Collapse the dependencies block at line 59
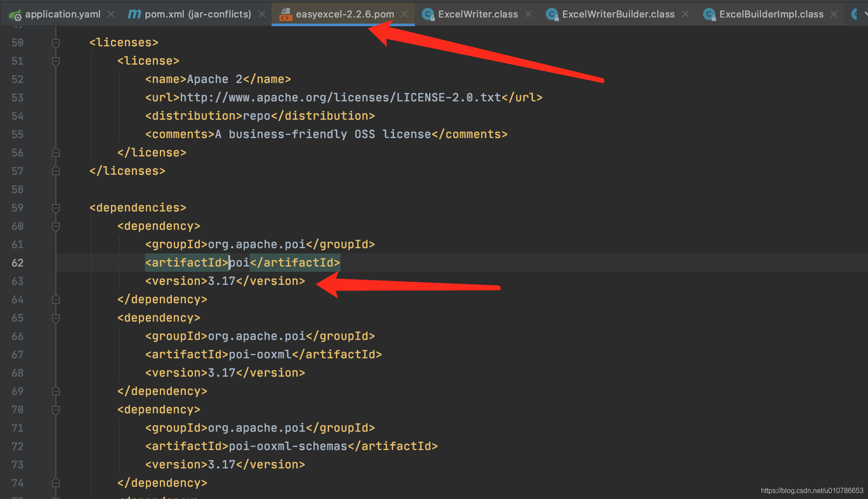The height and width of the screenshot is (499, 868). click(x=56, y=208)
